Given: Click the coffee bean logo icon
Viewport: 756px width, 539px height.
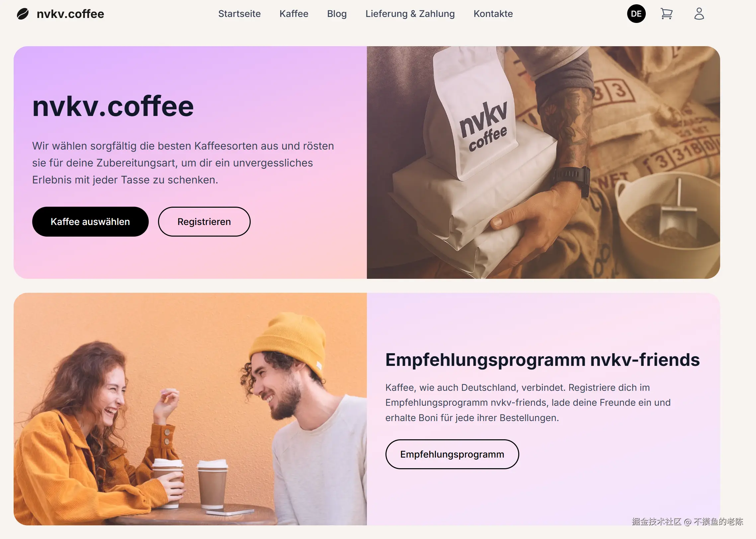Looking at the screenshot, I should point(23,14).
